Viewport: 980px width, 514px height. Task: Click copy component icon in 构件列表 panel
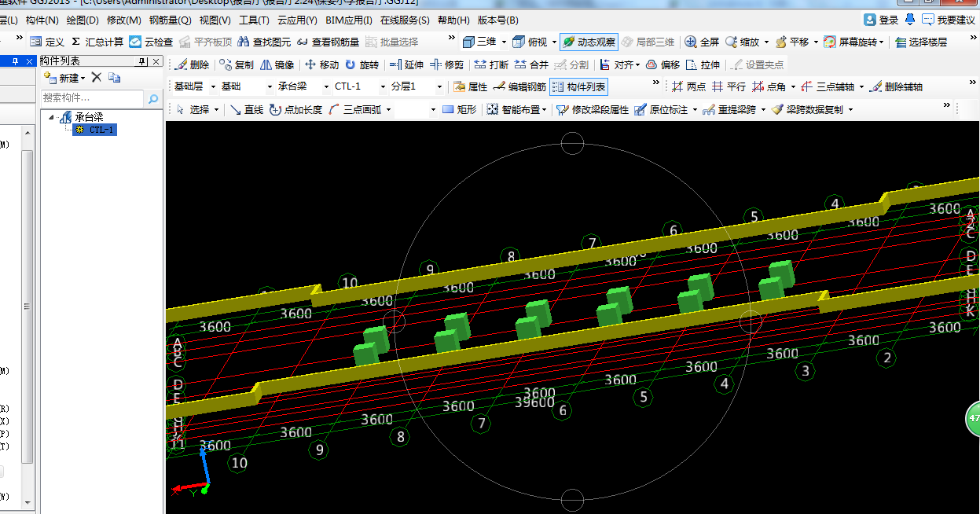click(115, 77)
